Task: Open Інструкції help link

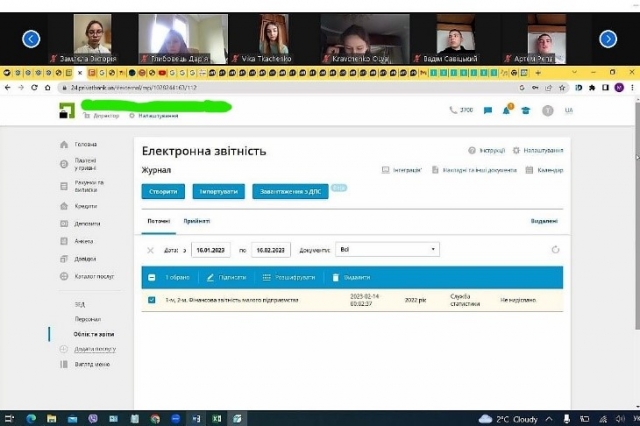Action: [x=487, y=151]
